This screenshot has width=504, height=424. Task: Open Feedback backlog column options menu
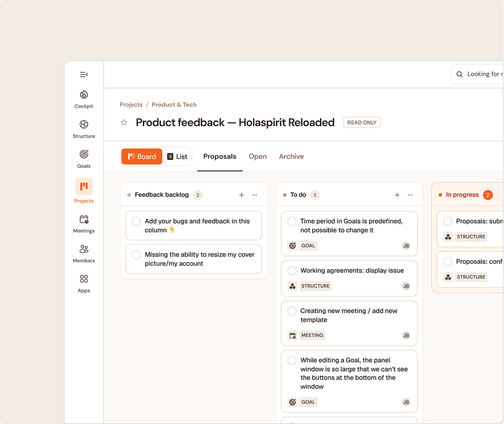click(254, 195)
